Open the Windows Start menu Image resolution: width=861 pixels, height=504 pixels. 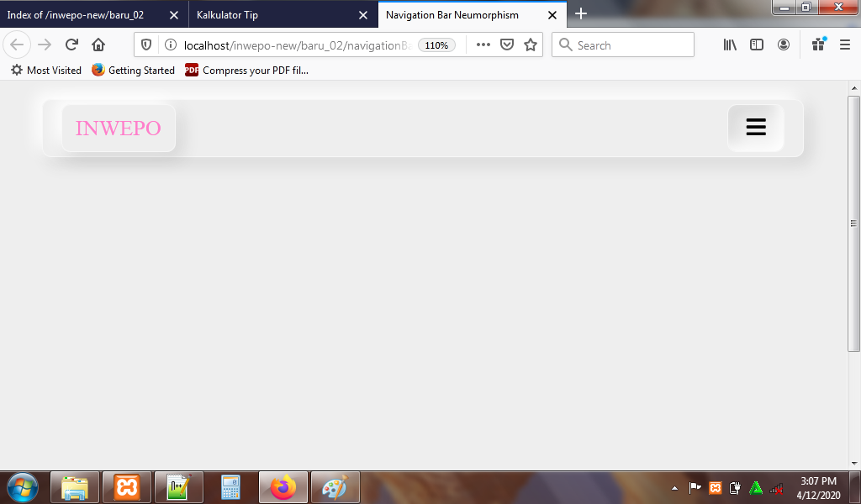point(23,487)
